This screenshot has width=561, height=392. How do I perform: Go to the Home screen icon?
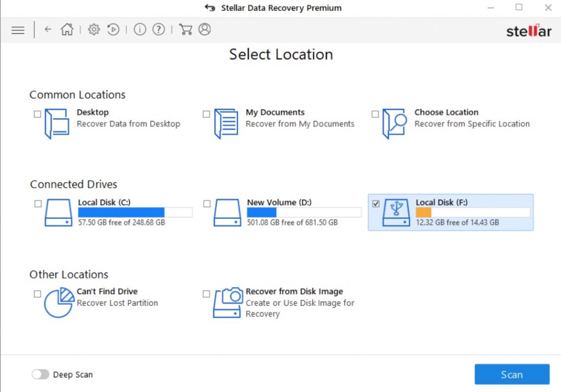[x=67, y=30]
